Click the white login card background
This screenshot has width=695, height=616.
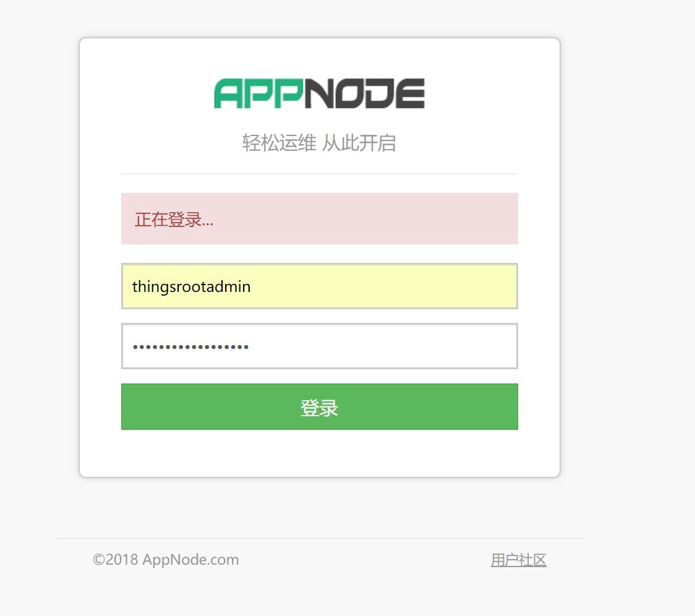tap(319, 455)
